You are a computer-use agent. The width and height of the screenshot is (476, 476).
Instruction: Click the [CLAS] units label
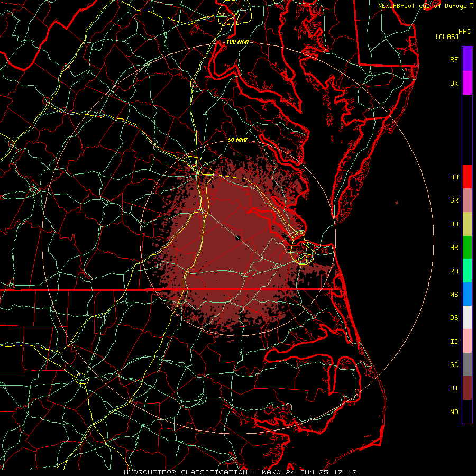pyautogui.click(x=447, y=36)
